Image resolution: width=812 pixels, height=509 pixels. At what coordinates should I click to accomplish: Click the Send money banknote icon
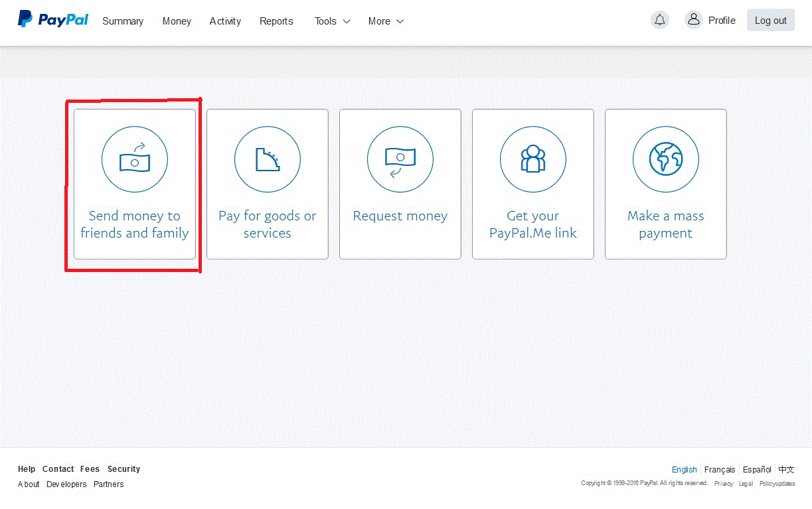pyautogui.click(x=135, y=159)
